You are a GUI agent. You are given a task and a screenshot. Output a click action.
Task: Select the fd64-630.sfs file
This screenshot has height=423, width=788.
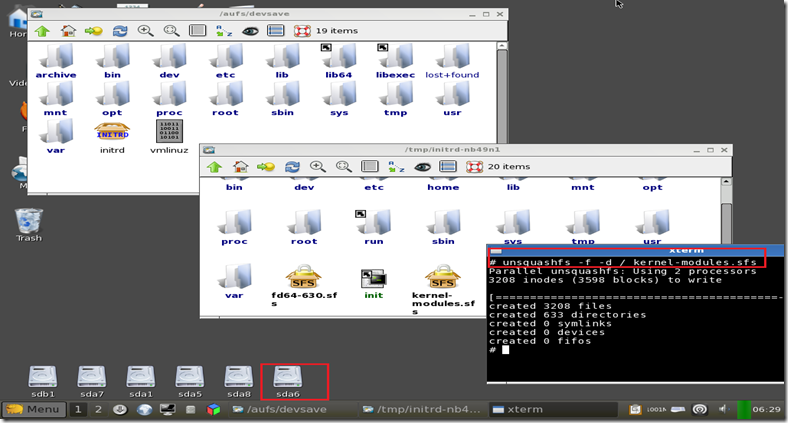(x=304, y=285)
